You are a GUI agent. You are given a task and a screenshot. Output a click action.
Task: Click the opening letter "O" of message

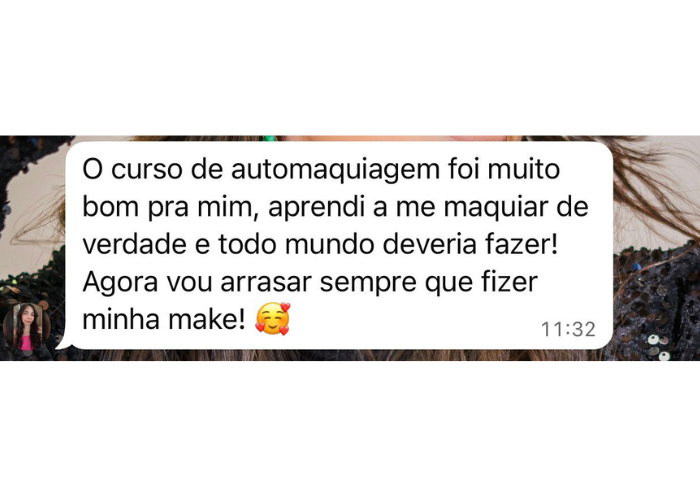(93, 170)
